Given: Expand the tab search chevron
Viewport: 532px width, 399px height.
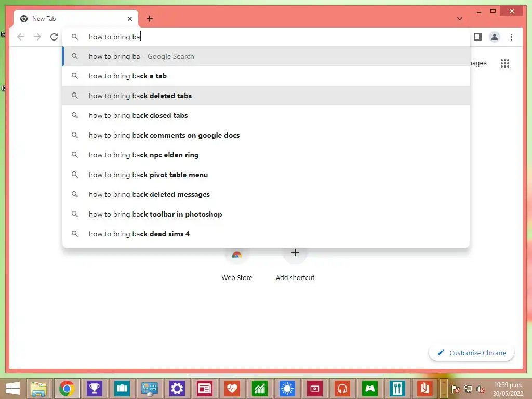Looking at the screenshot, I should pos(460,19).
